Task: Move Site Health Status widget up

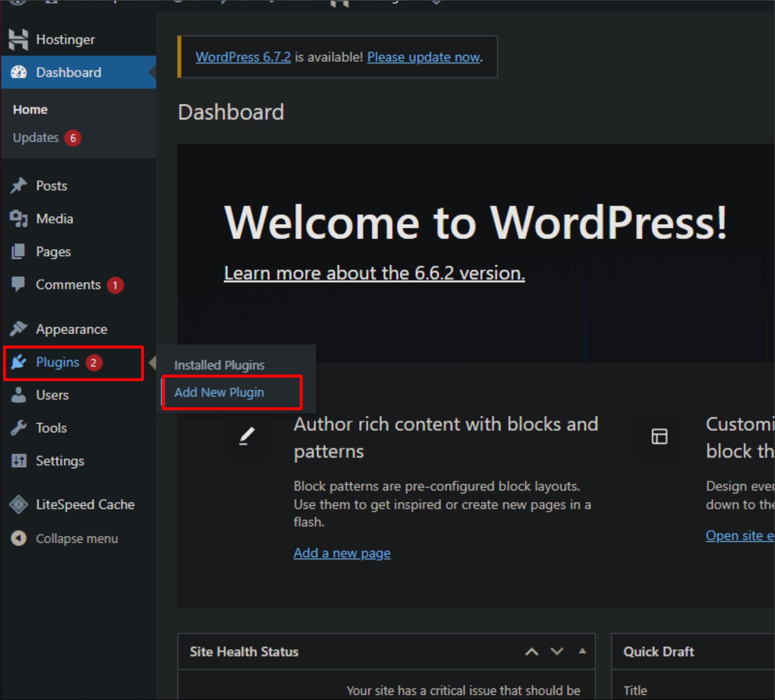Action: pyautogui.click(x=532, y=652)
